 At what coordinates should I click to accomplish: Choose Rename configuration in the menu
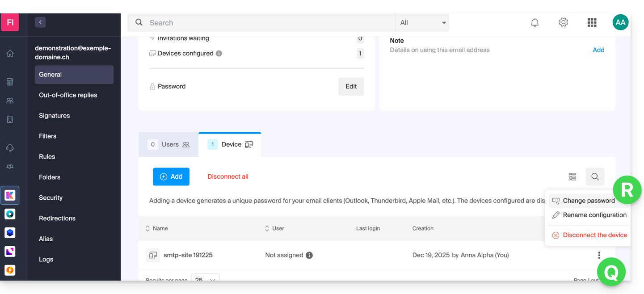594,215
